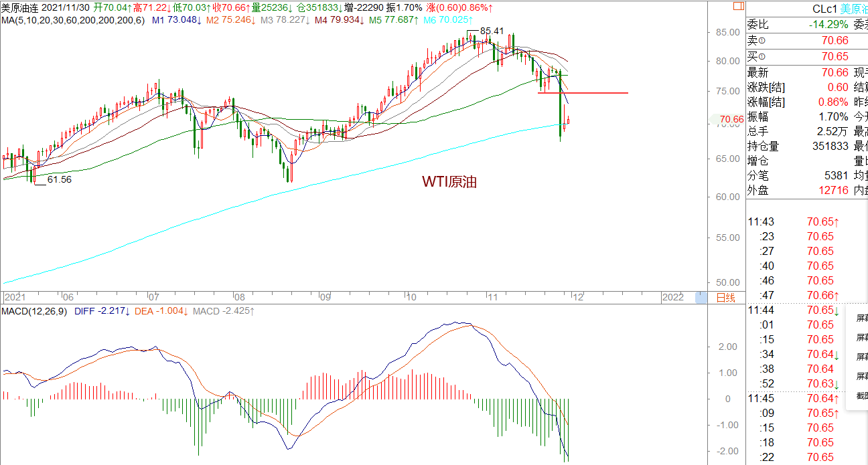Click the M4 79.934 moving average value
The image size is (868, 465).
click(x=339, y=20)
